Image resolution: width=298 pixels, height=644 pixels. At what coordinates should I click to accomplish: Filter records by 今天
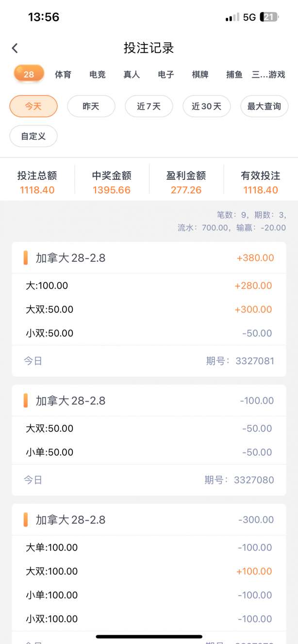point(33,106)
